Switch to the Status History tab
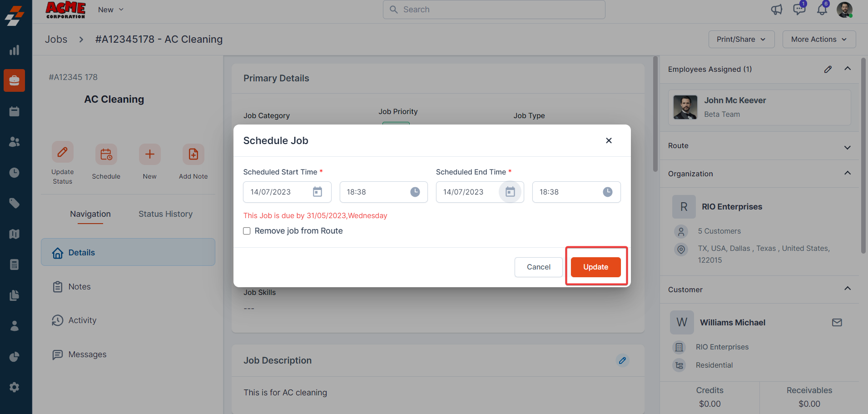The width and height of the screenshot is (868, 414). click(165, 214)
